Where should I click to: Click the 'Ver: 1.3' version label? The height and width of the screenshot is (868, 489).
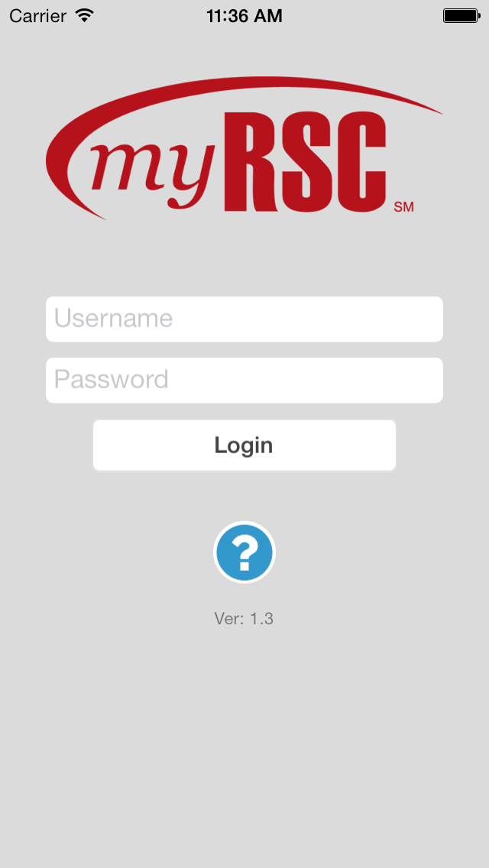(x=244, y=618)
